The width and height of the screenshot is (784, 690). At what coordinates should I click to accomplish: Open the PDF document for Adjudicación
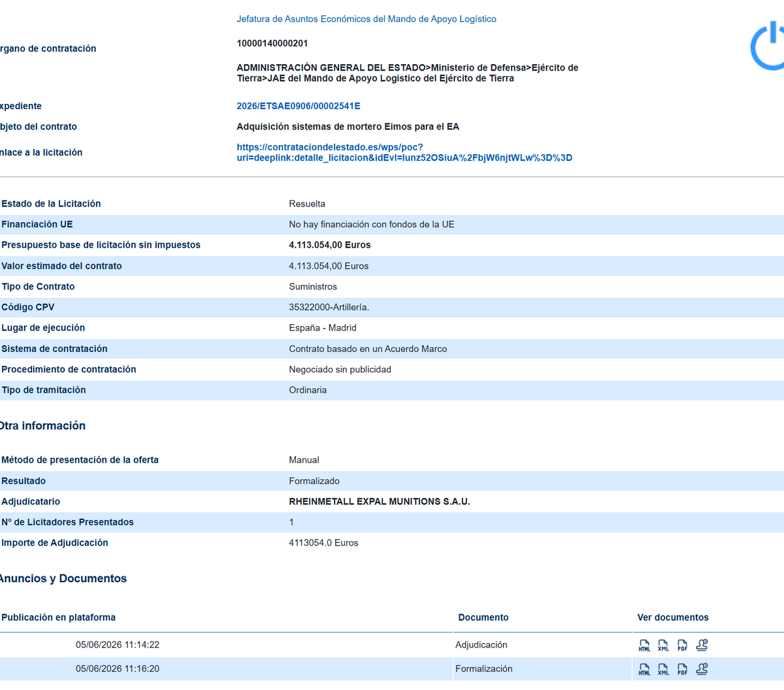(x=682, y=646)
